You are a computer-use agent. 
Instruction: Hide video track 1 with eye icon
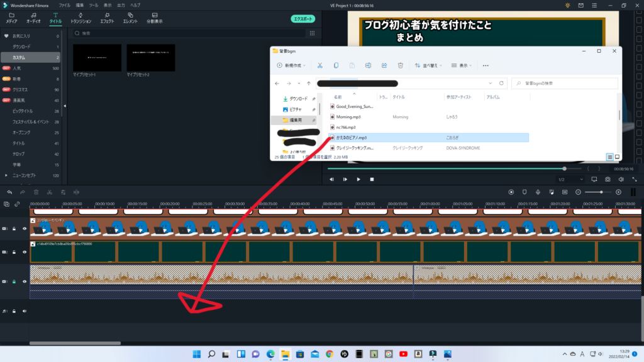coord(25,282)
